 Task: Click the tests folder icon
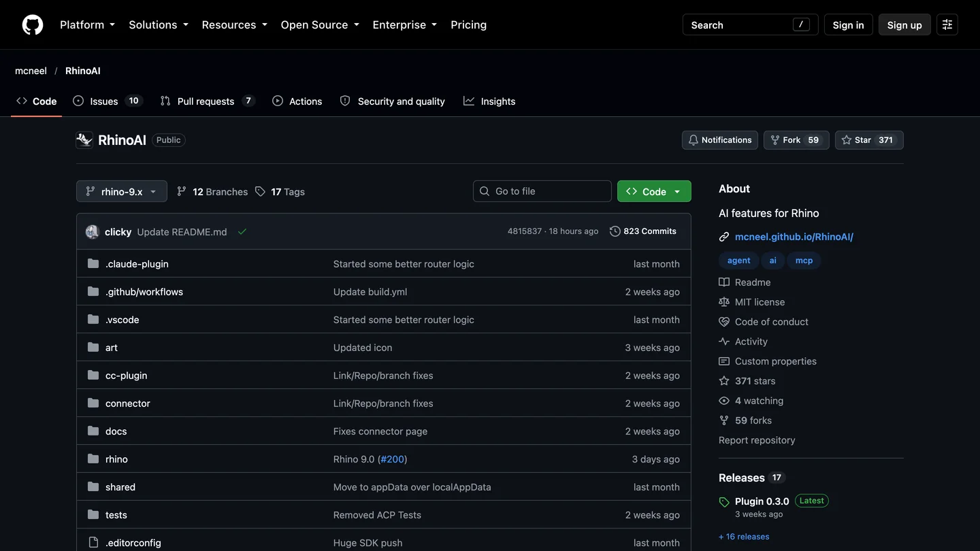coord(93,515)
